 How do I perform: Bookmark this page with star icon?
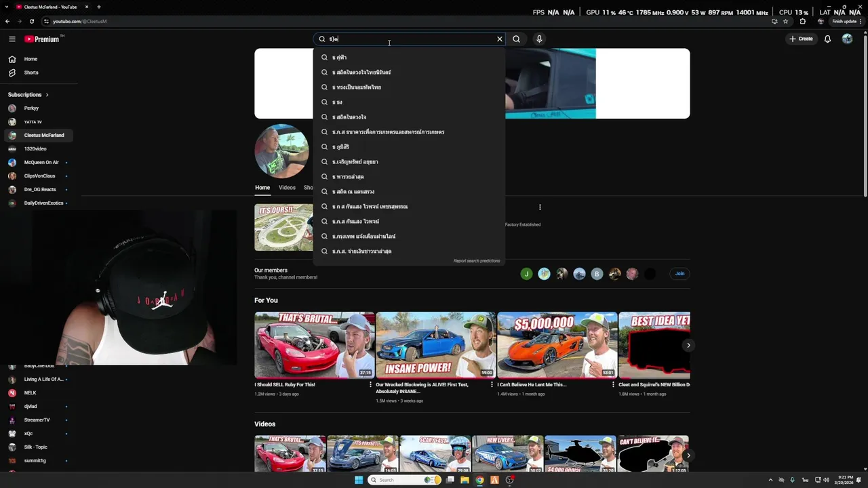[785, 21]
